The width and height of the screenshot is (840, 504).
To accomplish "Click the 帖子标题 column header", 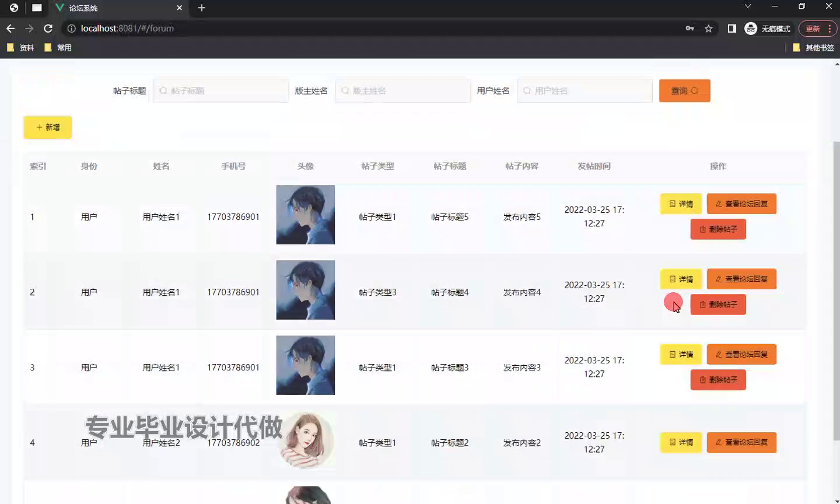I will (450, 166).
